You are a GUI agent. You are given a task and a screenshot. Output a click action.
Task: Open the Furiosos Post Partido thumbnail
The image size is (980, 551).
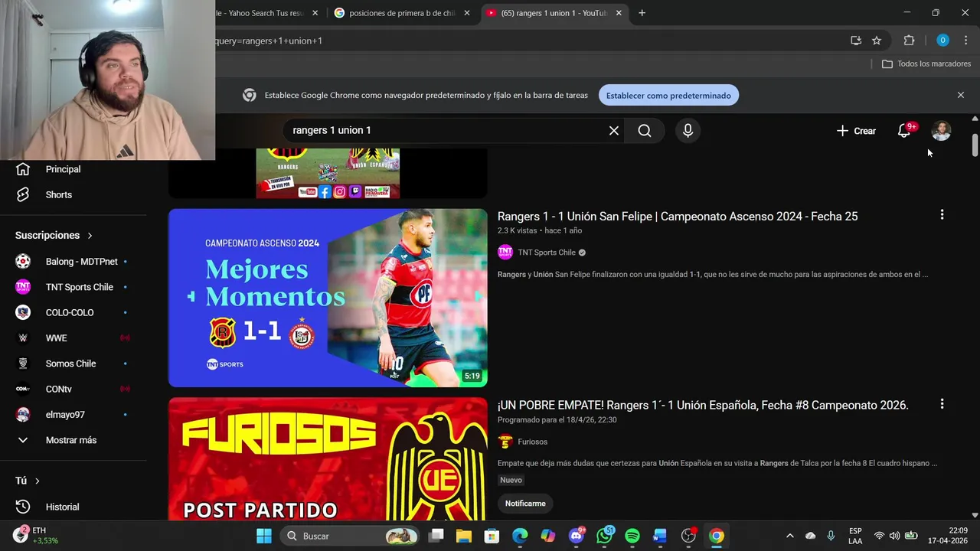point(328,459)
